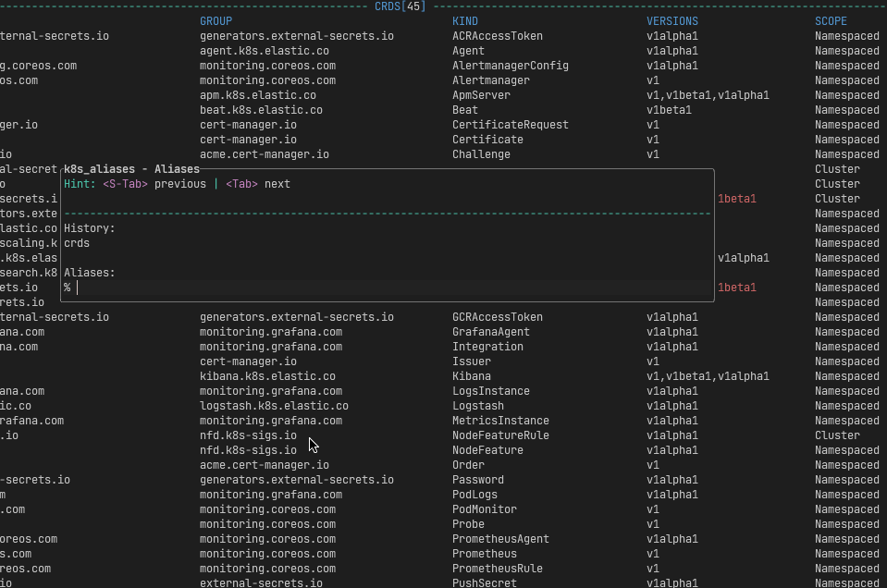Image resolution: width=887 pixels, height=588 pixels.
Task: Select the LogsInstance kind cell
Action: (491, 391)
